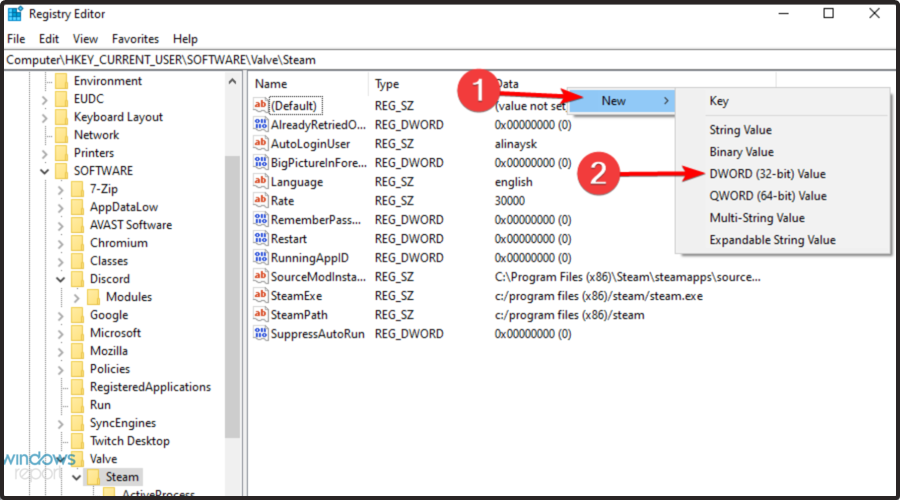Click the AutoLoginUser string value icon
This screenshot has height=500, width=900.
click(261, 143)
